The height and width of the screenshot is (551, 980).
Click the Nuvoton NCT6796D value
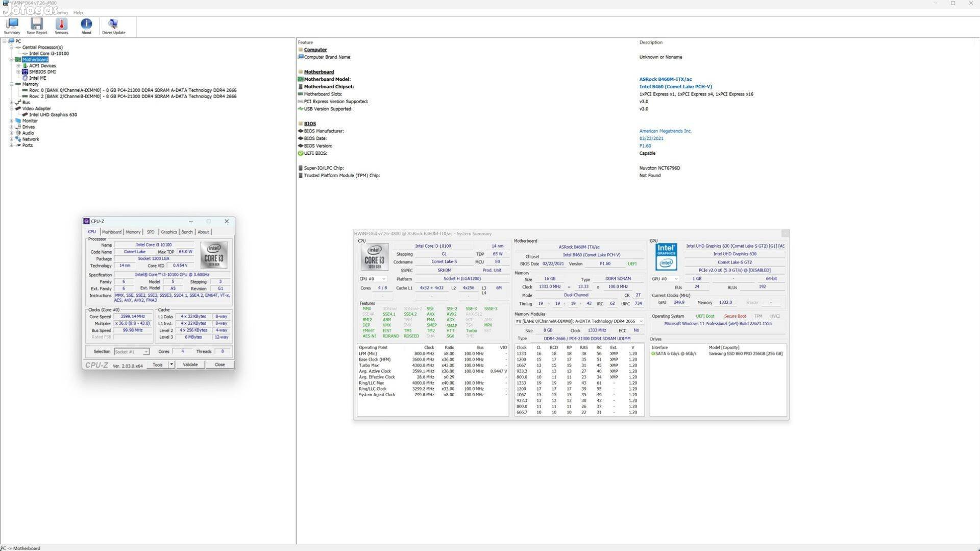pos(659,168)
